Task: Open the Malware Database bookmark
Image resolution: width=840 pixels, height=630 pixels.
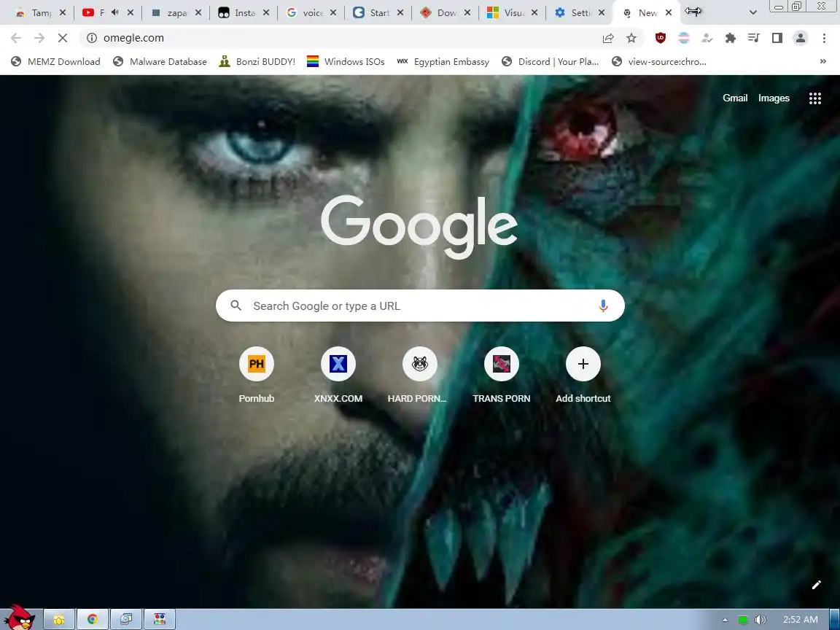Action: (x=160, y=61)
